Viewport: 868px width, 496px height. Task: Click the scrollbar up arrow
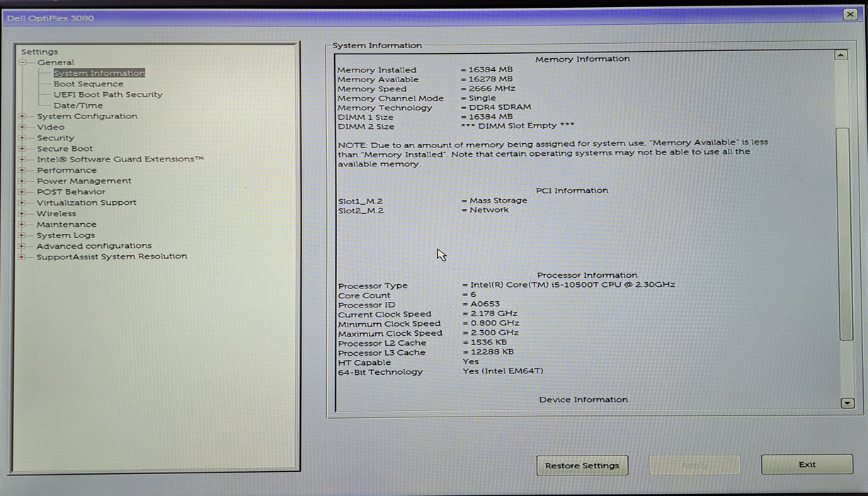pos(840,55)
